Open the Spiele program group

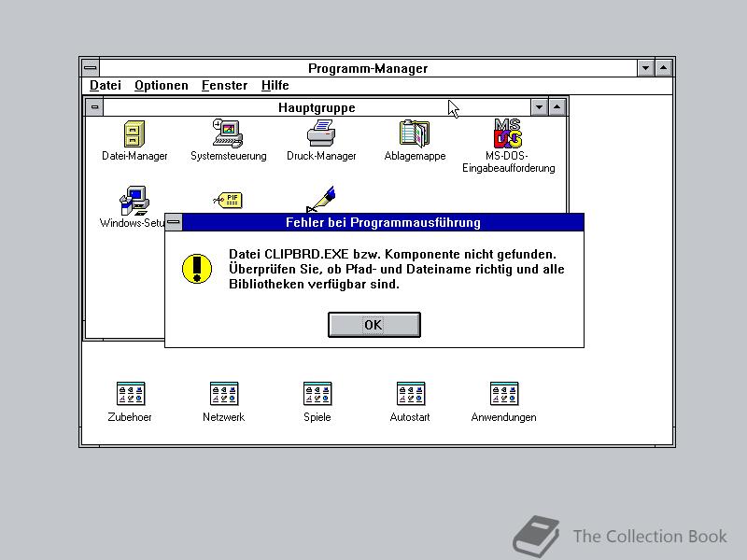point(317,394)
